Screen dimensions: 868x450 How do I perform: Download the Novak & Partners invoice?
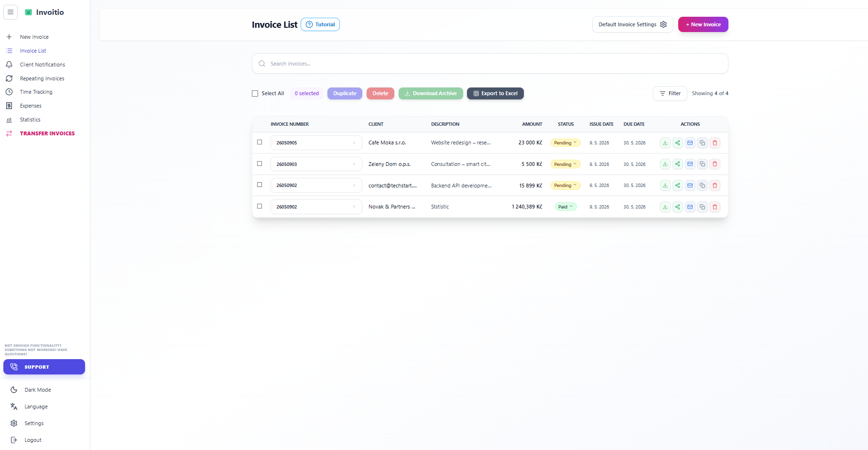coord(665,207)
